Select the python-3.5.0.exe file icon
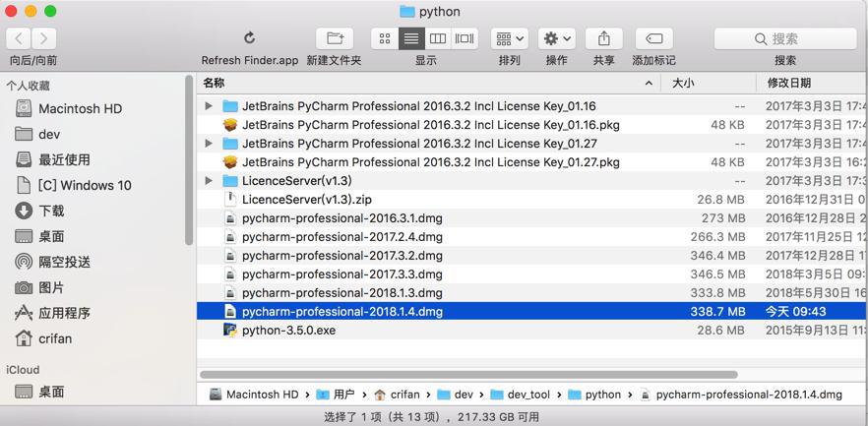The image size is (868, 426). (230, 331)
